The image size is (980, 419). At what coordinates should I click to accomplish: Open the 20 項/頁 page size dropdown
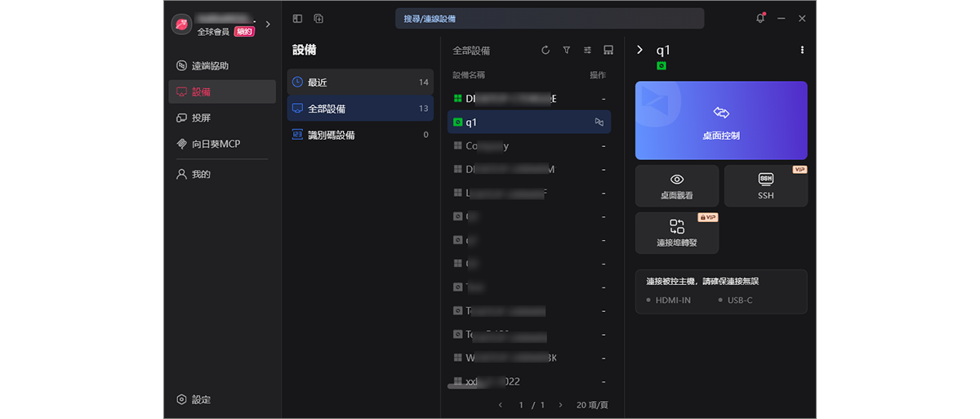592,405
